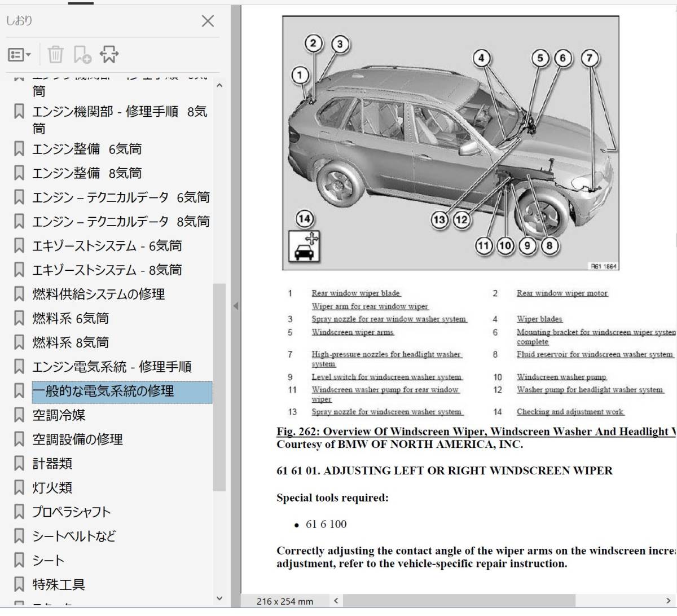Follow link Washer pump for headlight washer system
Image resolution: width=677 pixels, height=616 pixels.
590,390
